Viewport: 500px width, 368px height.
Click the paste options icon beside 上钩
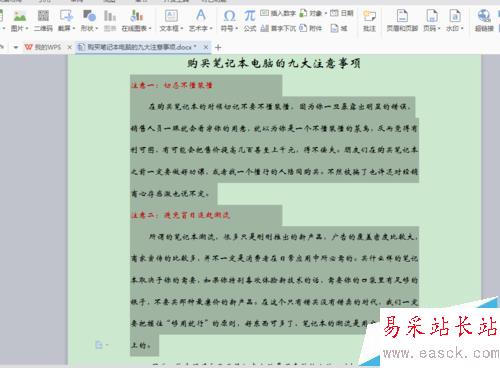click(101, 345)
